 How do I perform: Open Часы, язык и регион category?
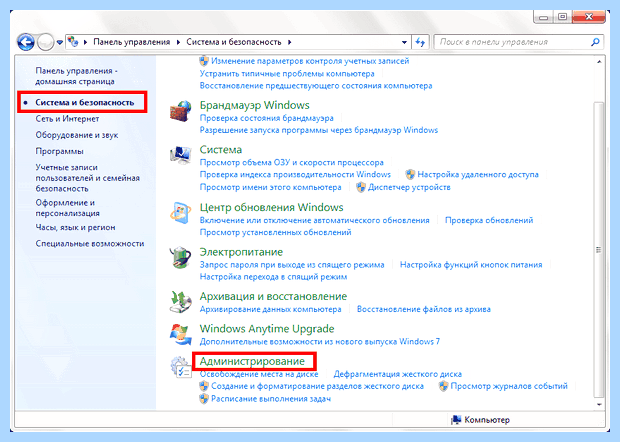pos(75,227)
